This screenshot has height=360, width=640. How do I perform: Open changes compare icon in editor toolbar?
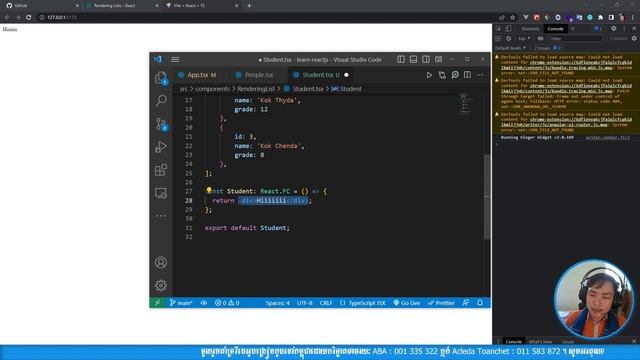pos(442,75)
